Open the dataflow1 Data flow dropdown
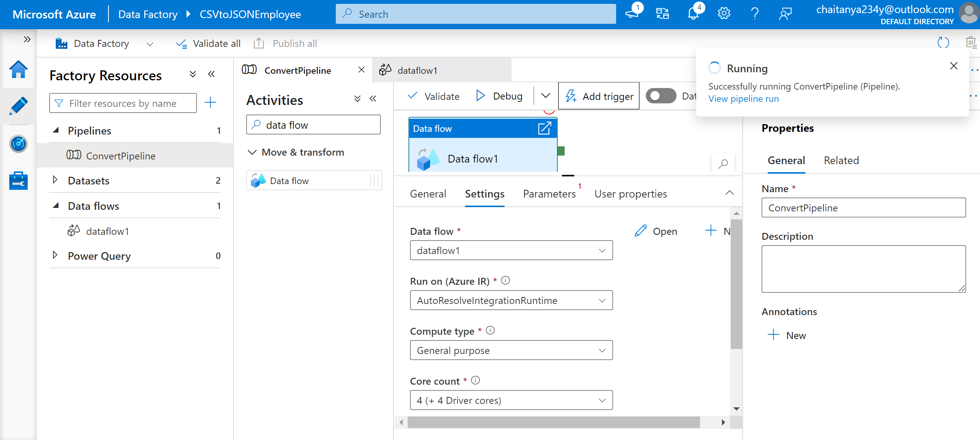The image size is (980, 440). (x=511, y=251)
